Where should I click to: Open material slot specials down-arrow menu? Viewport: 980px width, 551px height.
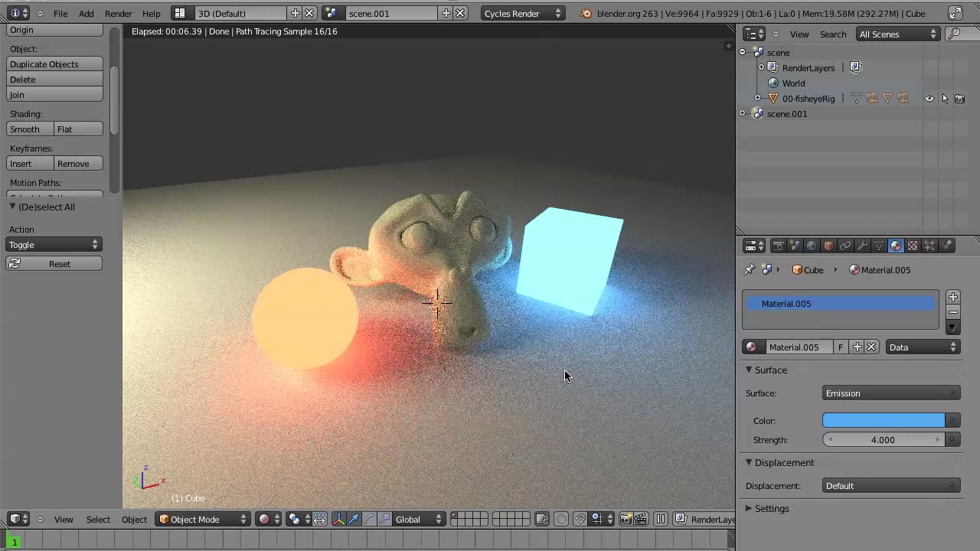tap(952, 328)
